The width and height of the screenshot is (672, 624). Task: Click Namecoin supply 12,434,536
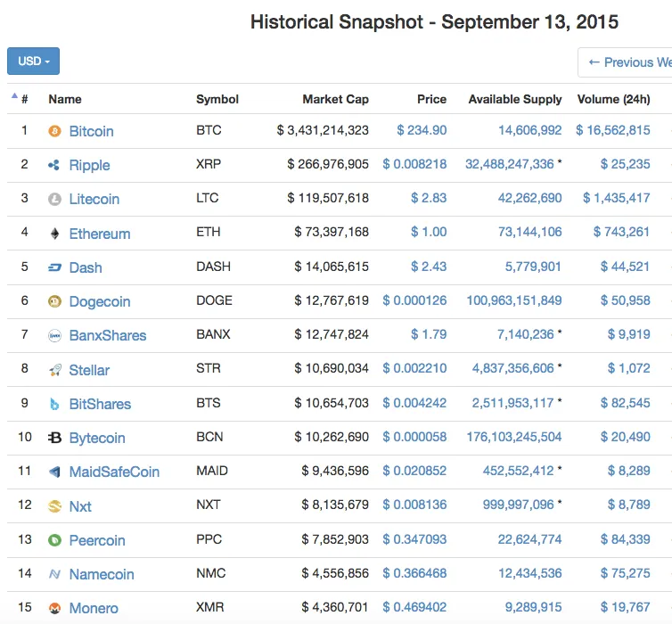click(x=529, y=573)
